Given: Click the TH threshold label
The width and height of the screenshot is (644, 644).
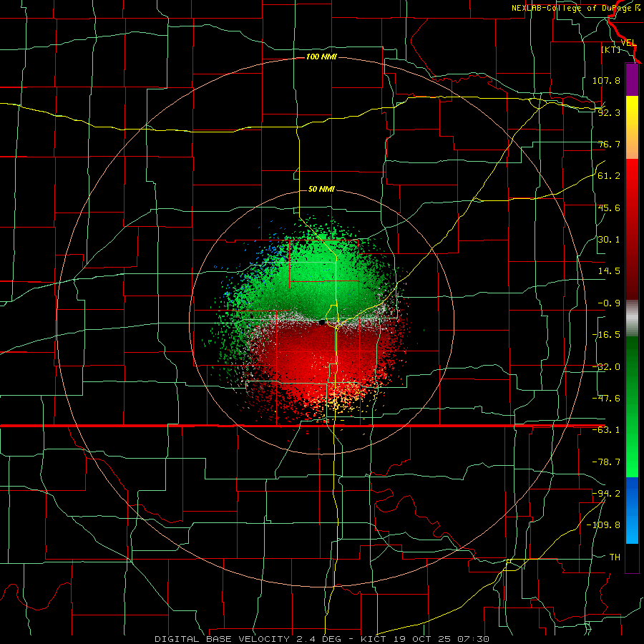Looking at the screenshot, I should pos(615,557).
